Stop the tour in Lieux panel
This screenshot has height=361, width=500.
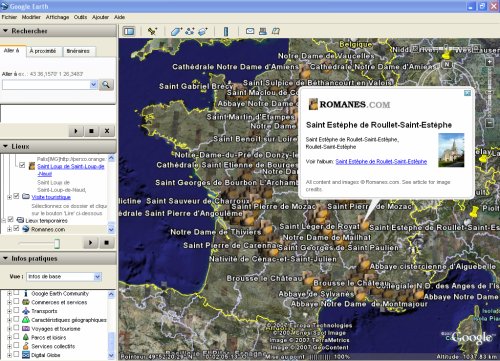pyautogui.click(x=106, y=242)
